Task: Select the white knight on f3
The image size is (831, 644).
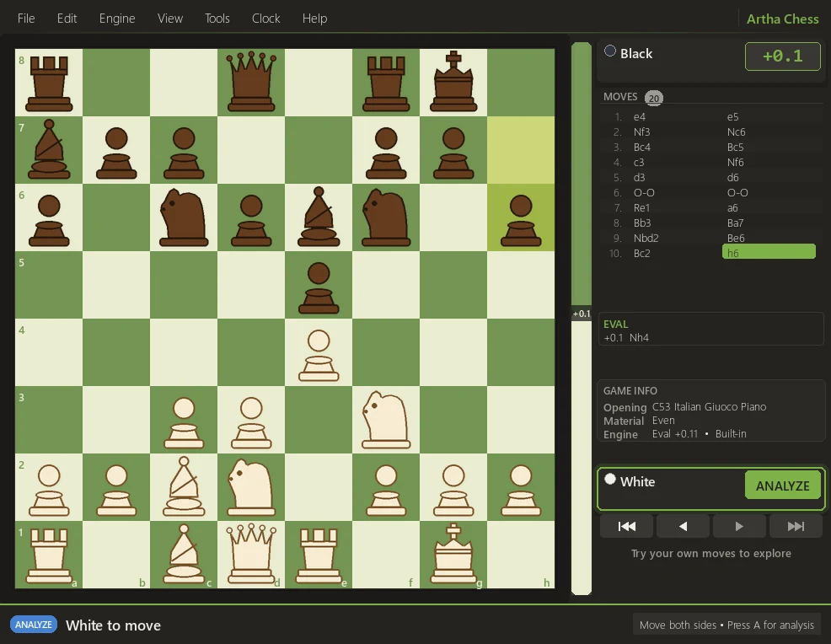Action: point(386,419)
